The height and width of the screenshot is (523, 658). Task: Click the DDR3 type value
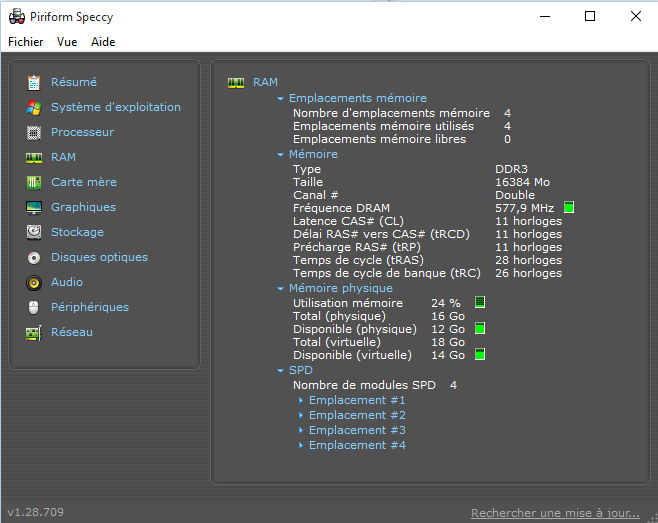pyautogui.click(x=512, y=169)
